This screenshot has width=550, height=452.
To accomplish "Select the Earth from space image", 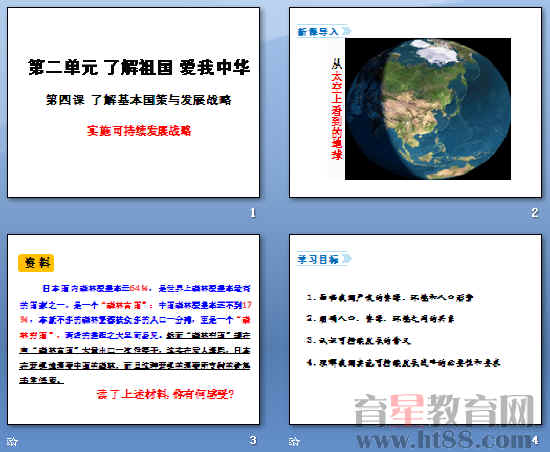I will coord(428,109).
